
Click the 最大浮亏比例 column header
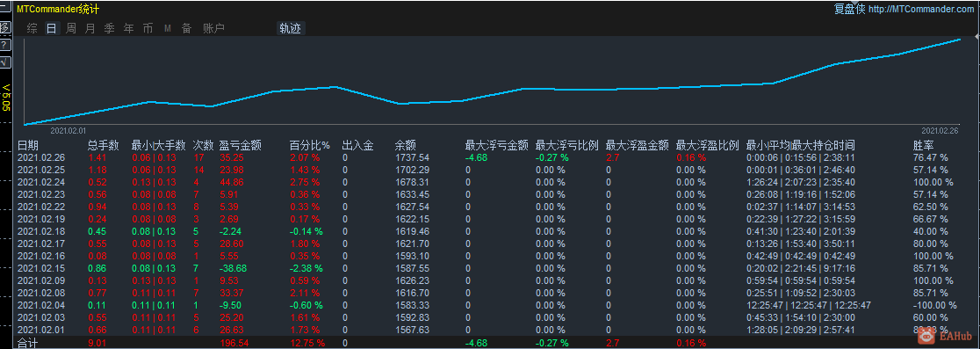pos(566,145)
